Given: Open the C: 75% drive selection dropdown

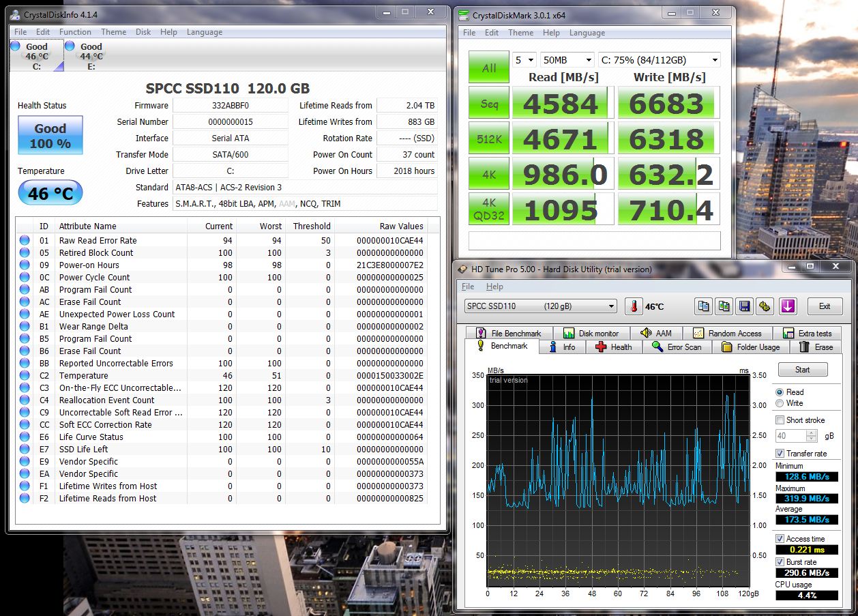Looking at the screenshot, I should click(659, 60).
